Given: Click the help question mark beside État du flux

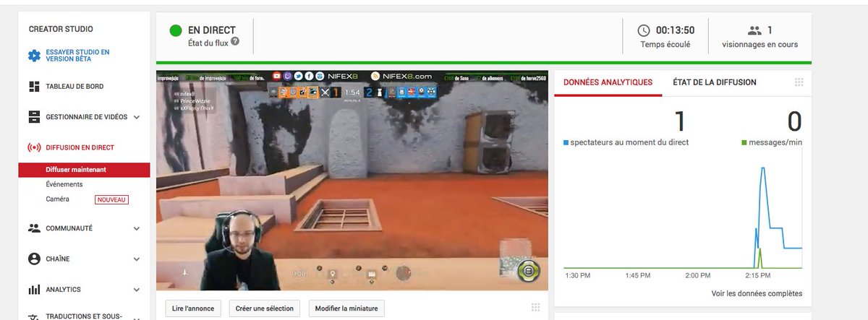Looking at the screenshot, I should pyautogui.click(x=235, y=42).
